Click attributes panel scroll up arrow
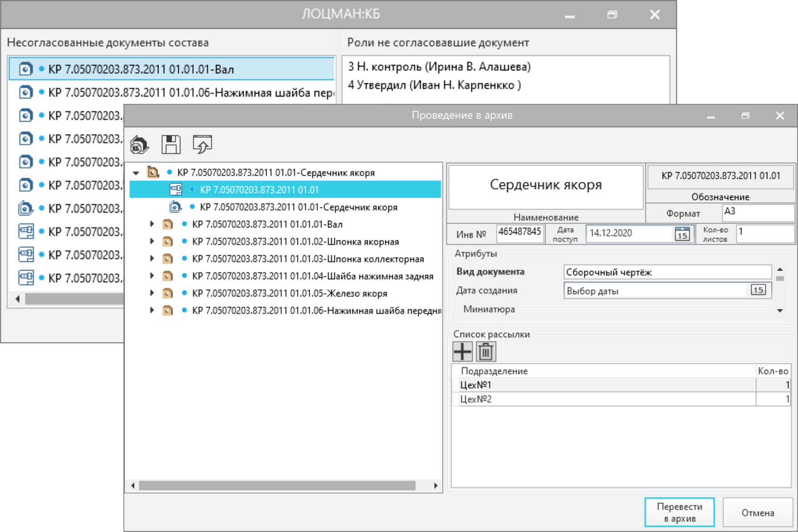This screenshot has width=798, height=532. point(780,270)
